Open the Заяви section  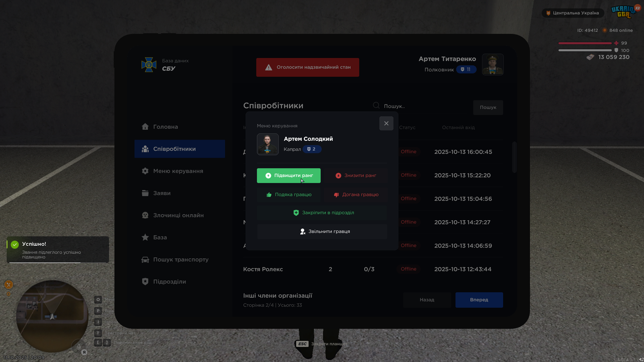(x=180, y=193)
